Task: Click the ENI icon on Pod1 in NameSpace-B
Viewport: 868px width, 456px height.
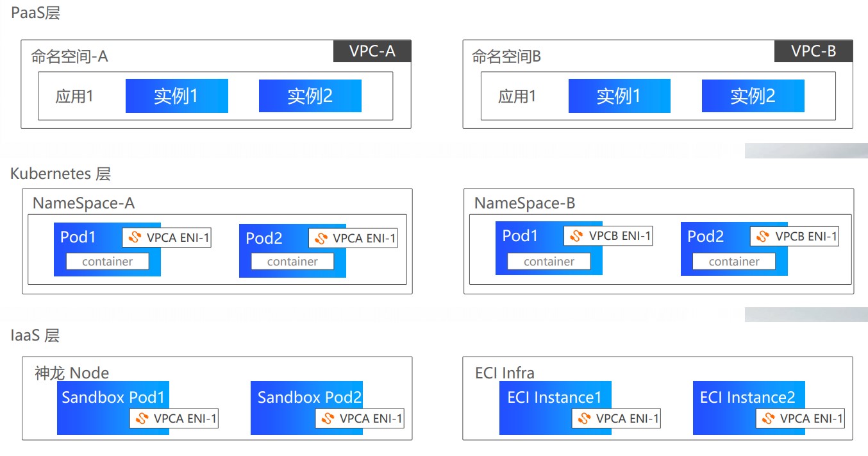Action: point(576,235)
